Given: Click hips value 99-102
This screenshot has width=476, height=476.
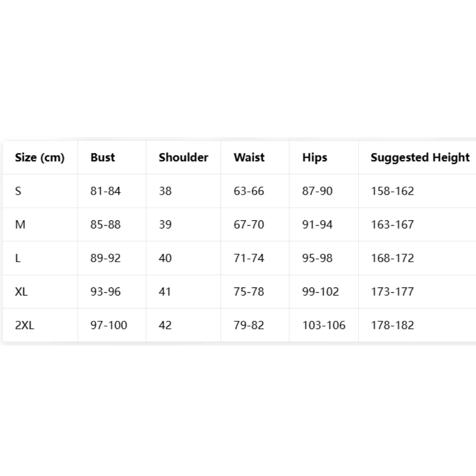Looking at the screenshot, I should [x=320, y=292].
